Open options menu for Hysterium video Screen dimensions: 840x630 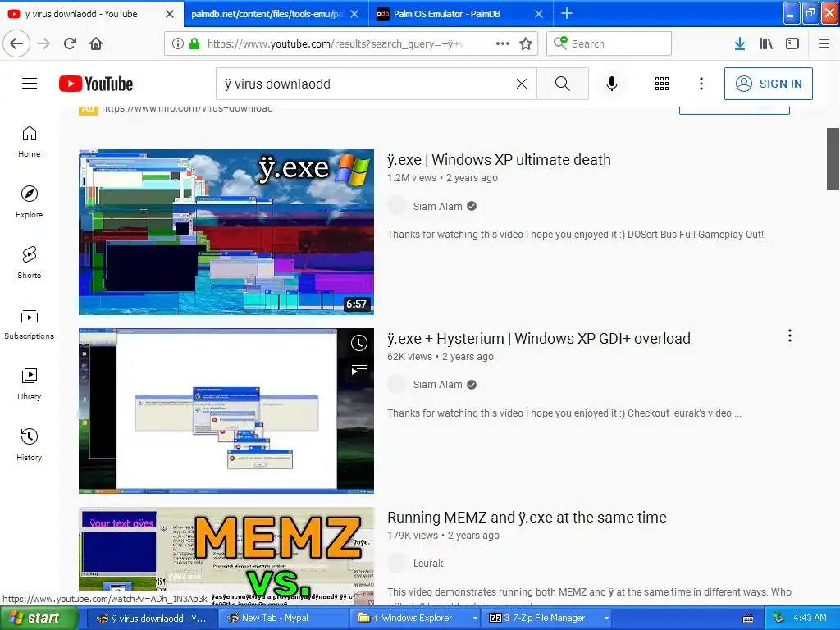(x=790, y=336)
